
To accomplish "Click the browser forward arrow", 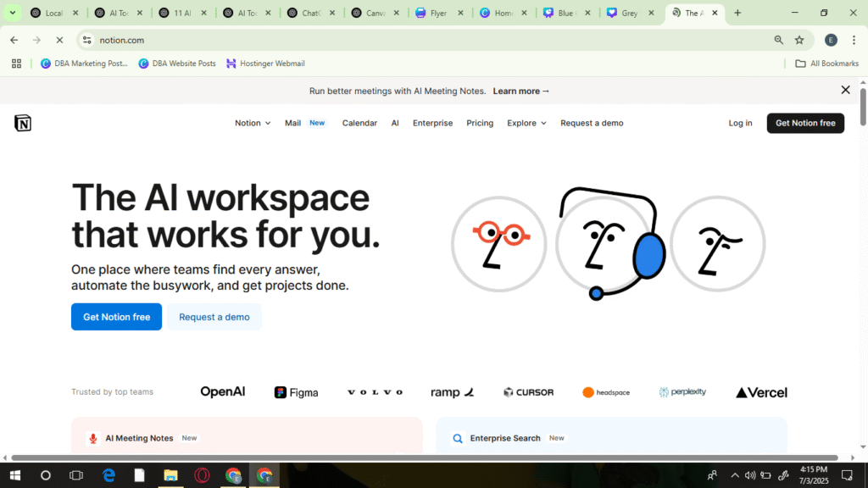I will pos(36,40).
